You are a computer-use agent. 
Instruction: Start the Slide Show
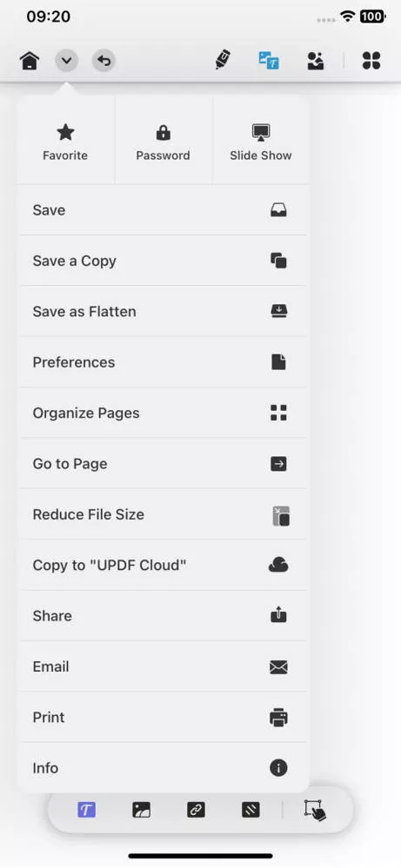261,142
